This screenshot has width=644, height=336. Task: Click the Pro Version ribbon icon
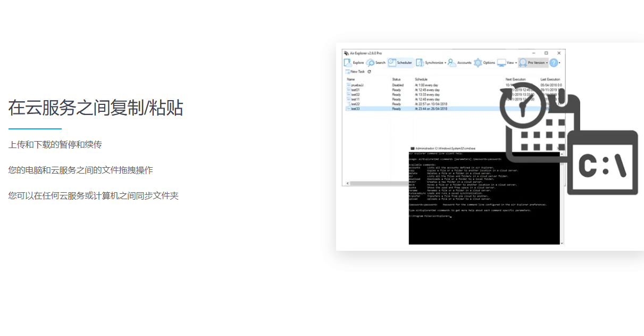523,62
